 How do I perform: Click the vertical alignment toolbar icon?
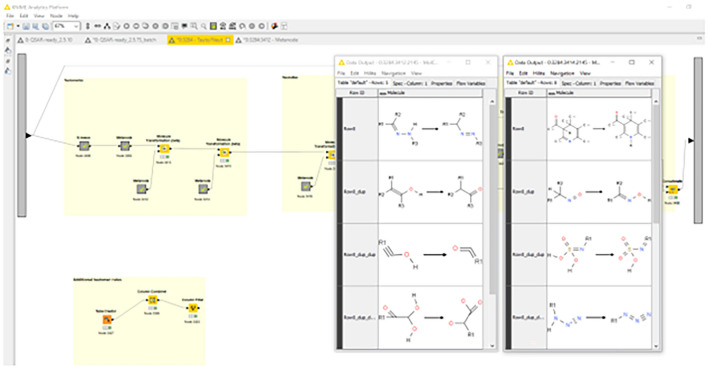(88, 26)
